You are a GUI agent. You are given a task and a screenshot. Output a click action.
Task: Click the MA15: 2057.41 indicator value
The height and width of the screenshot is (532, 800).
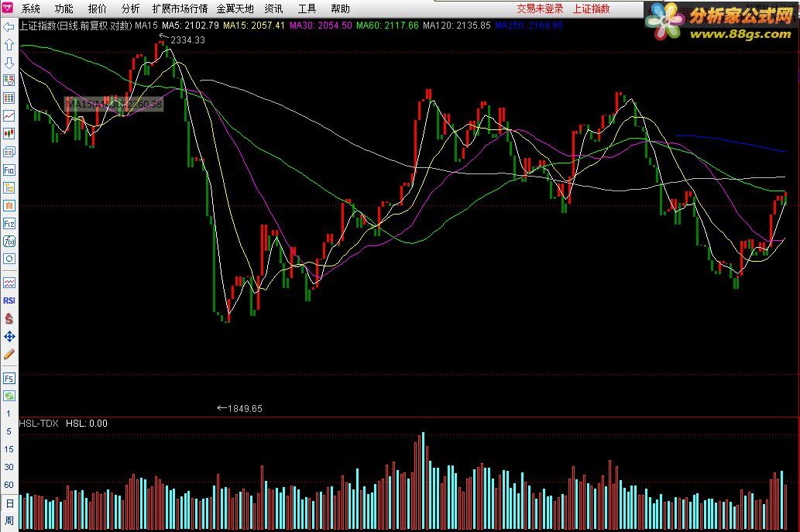click(254, 26)
